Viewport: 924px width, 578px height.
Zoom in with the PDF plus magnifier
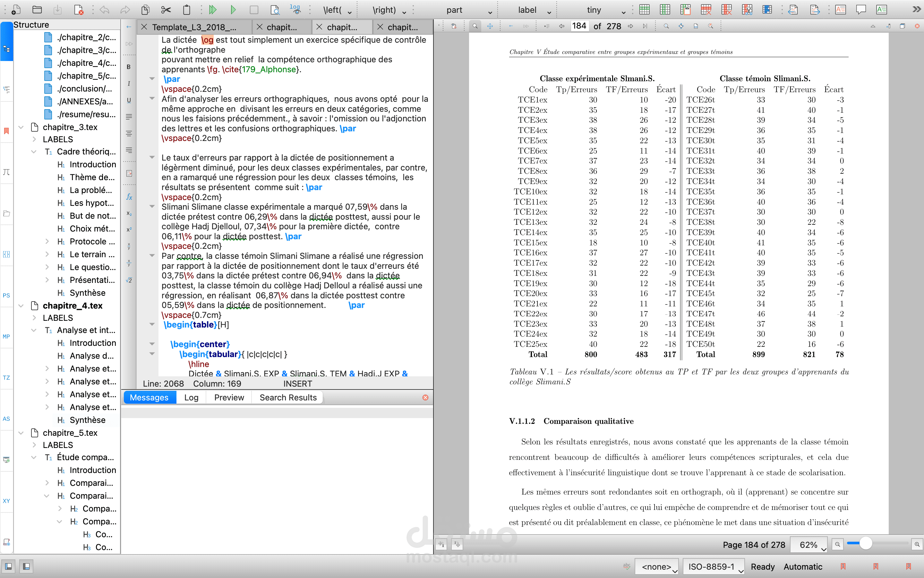coord(917,544)
